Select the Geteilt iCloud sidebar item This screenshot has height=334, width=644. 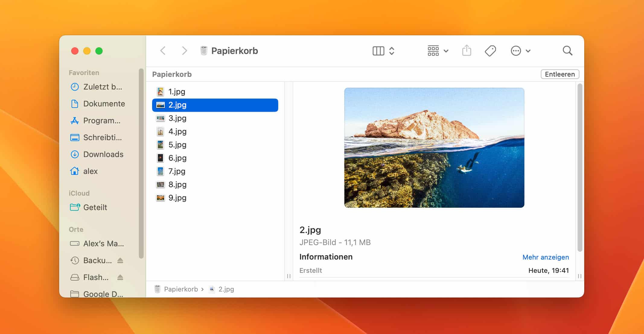coord(95,207)
